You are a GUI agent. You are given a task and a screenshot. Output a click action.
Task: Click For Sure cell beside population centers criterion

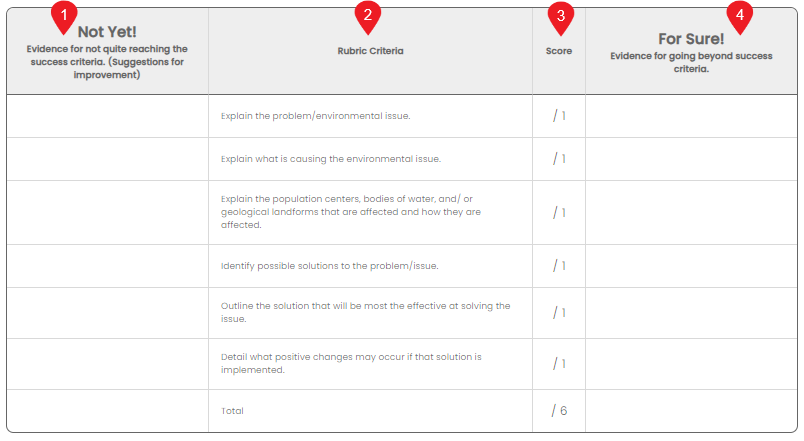(x=691, y=212)
